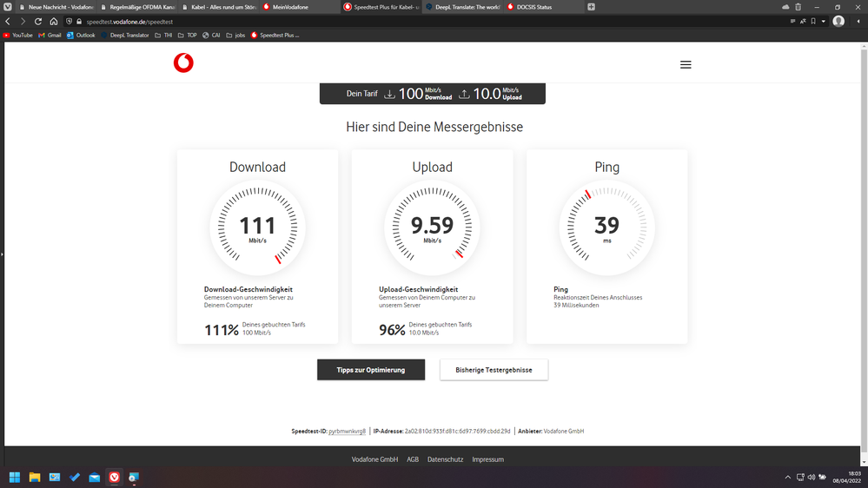Expand the jobs bookmarks folder

235,35
